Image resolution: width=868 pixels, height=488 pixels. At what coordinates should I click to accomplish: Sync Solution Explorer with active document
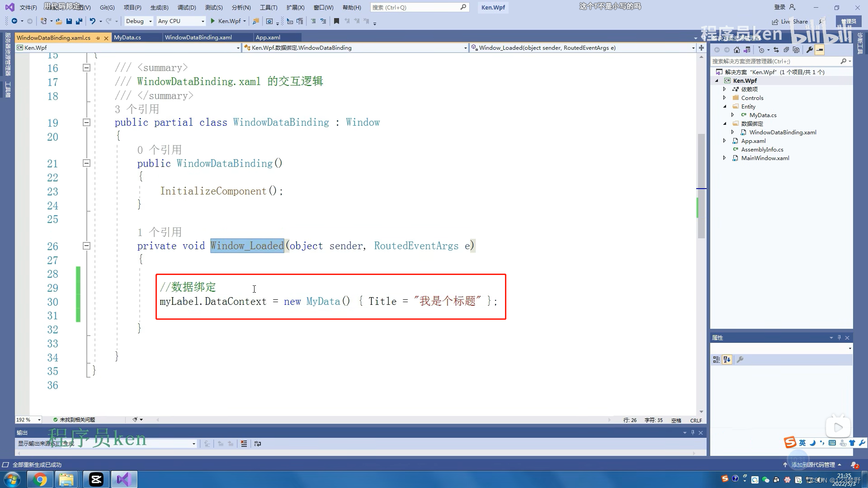click(x=777, y=50)
